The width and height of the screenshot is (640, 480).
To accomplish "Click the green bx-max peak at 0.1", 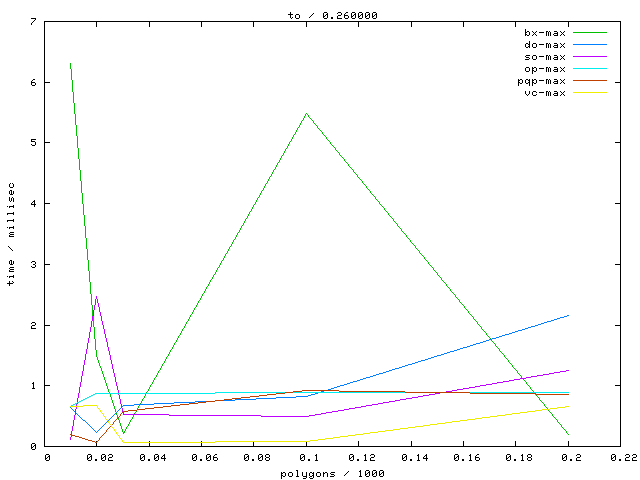I will pos(306,113).
